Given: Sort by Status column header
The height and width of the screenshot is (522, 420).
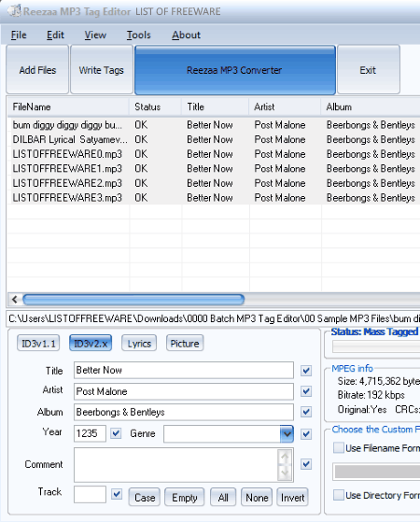Looking at the screenshot, I should click(x=155, y=106).
